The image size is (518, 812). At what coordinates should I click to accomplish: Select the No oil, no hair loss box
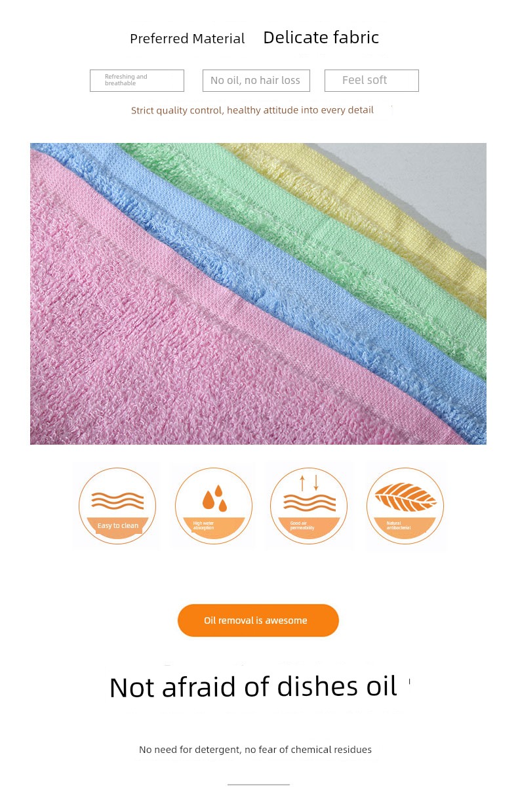pos(256,81)
